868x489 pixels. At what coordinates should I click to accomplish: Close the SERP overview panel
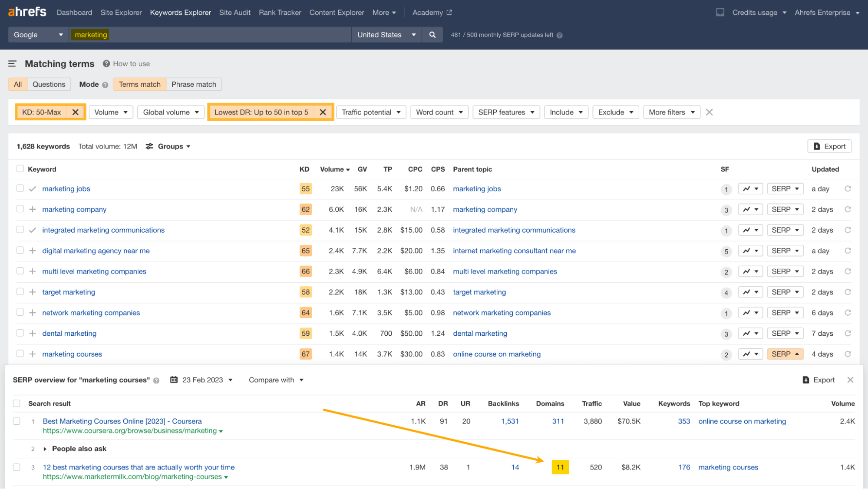(x=850, y=380)
